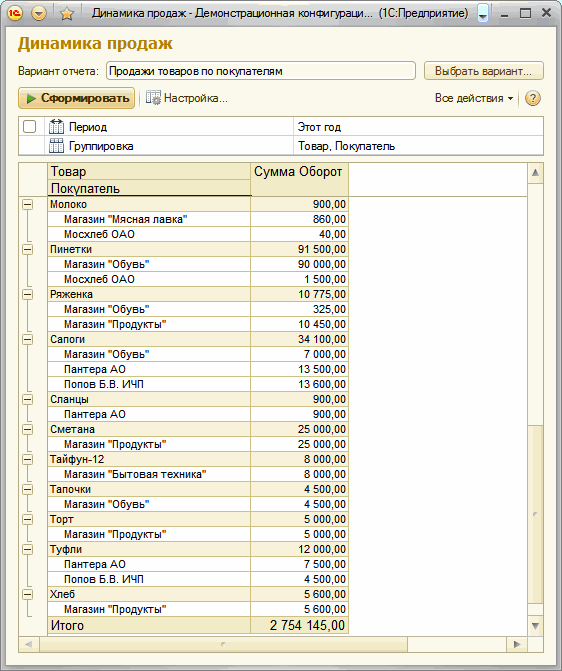Select Мосхлеб ОАО under Молоко

click(149, 234)
